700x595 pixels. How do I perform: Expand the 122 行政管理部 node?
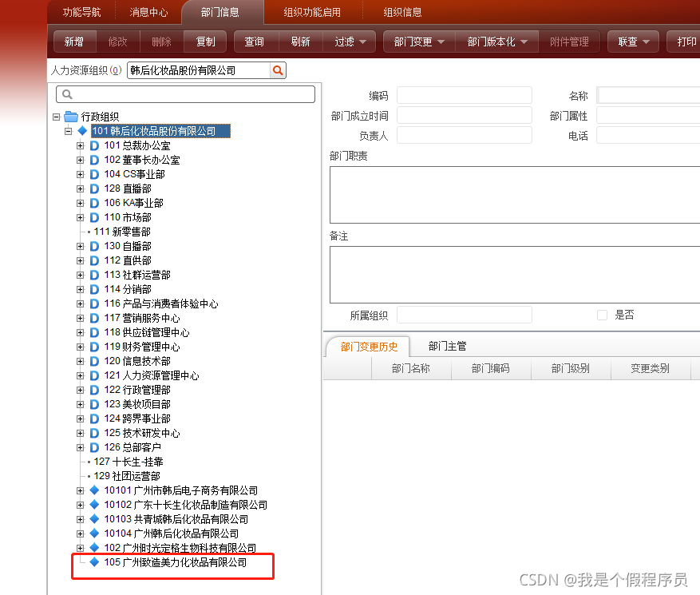(81, 390)
